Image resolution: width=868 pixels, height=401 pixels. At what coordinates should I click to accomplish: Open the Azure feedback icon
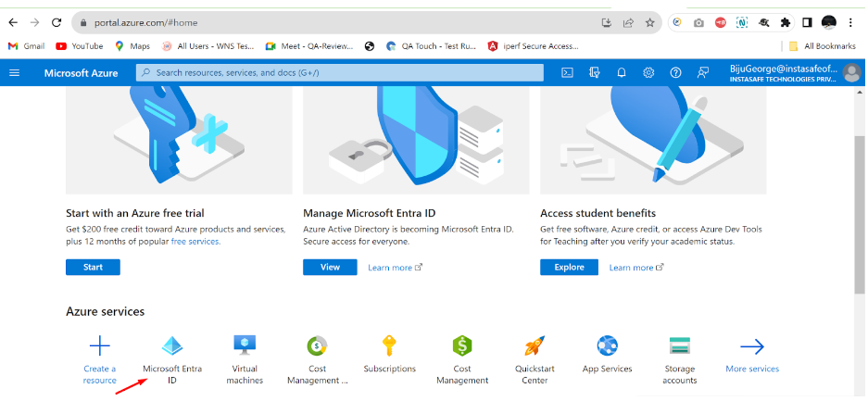click(x=702, y=72)
